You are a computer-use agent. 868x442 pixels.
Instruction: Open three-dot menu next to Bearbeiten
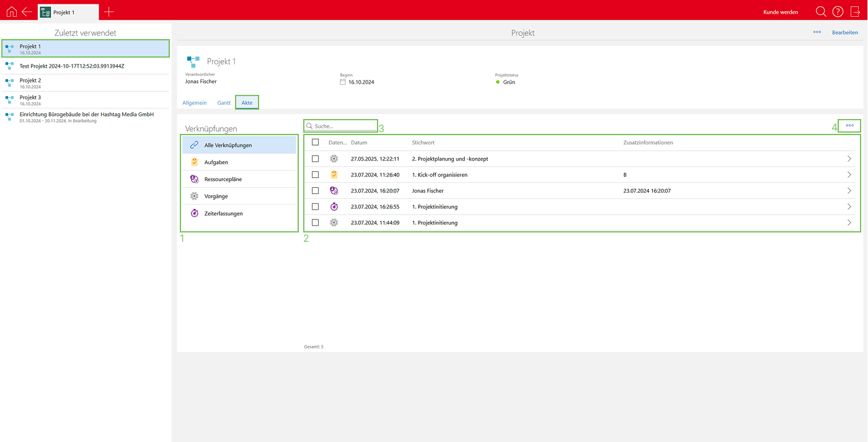(x=817, y=32)
